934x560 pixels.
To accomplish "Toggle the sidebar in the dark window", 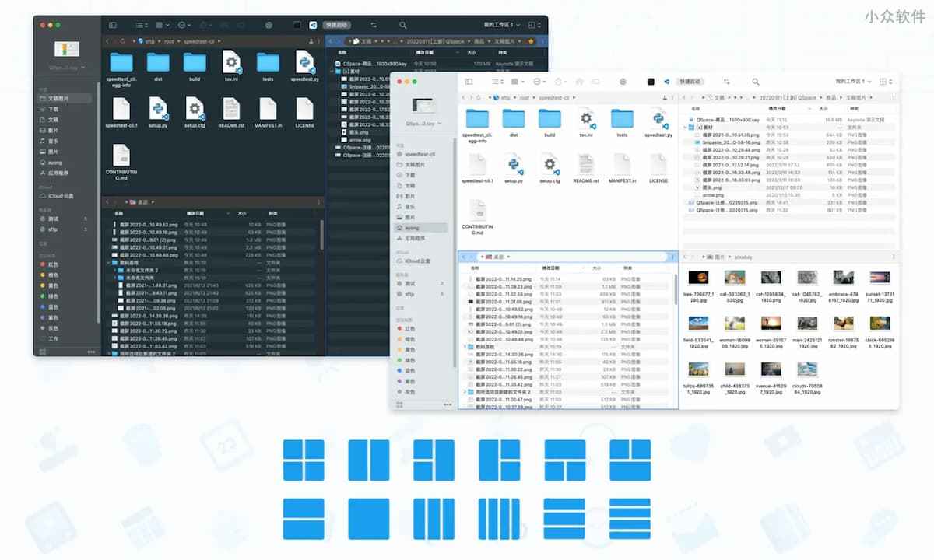I will point(113,26).
